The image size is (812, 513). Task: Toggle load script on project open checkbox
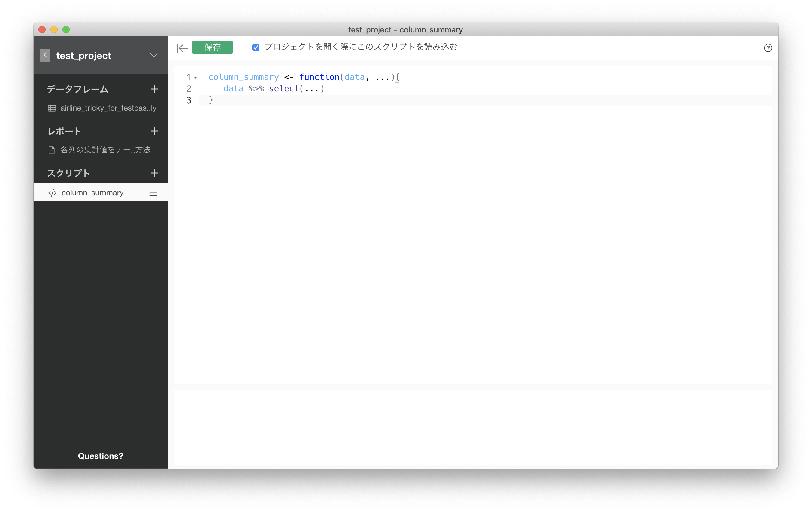coord(256,47)
